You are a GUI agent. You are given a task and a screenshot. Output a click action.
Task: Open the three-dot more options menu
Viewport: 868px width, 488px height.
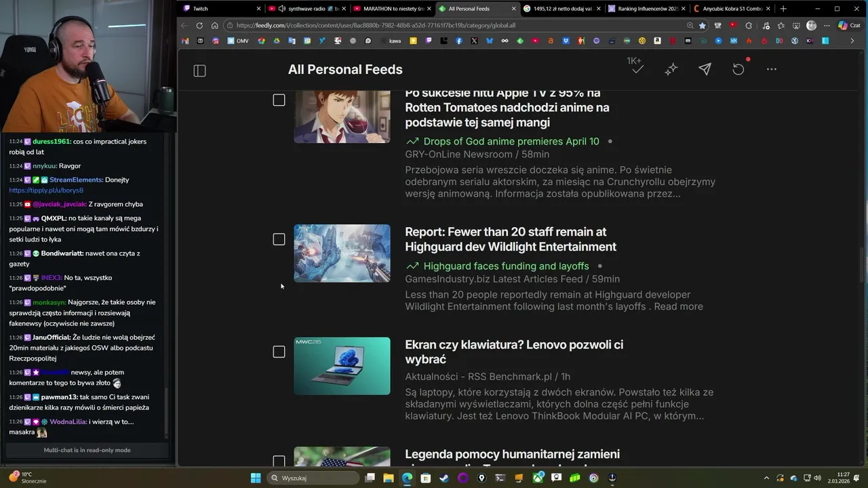(x=772, y=69)
